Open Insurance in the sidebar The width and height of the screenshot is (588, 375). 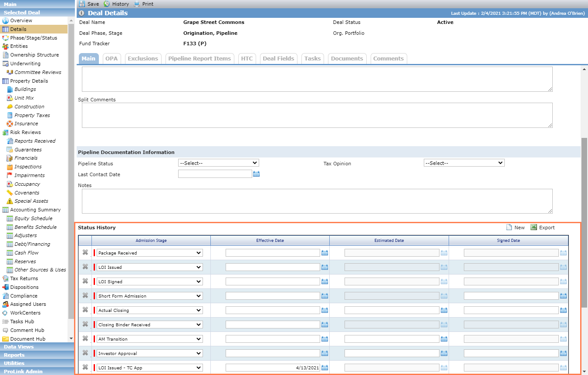tap(26, 124)
